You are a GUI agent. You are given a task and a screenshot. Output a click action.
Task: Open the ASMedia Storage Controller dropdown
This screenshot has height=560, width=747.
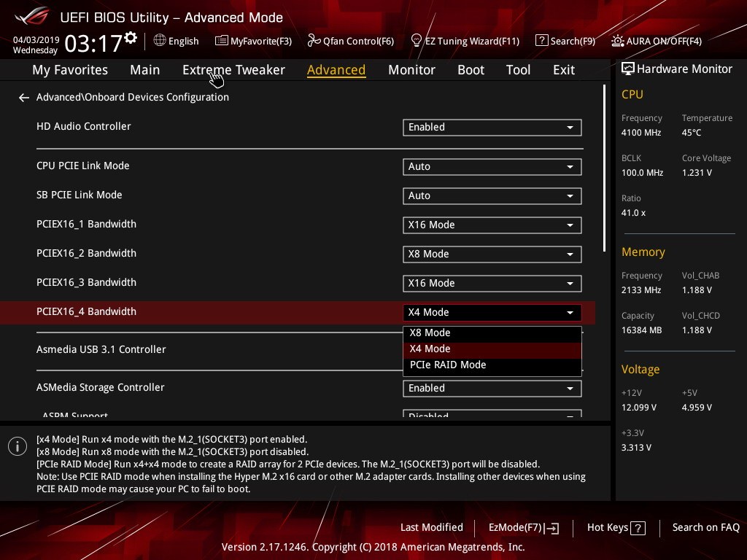click(492, 388)
